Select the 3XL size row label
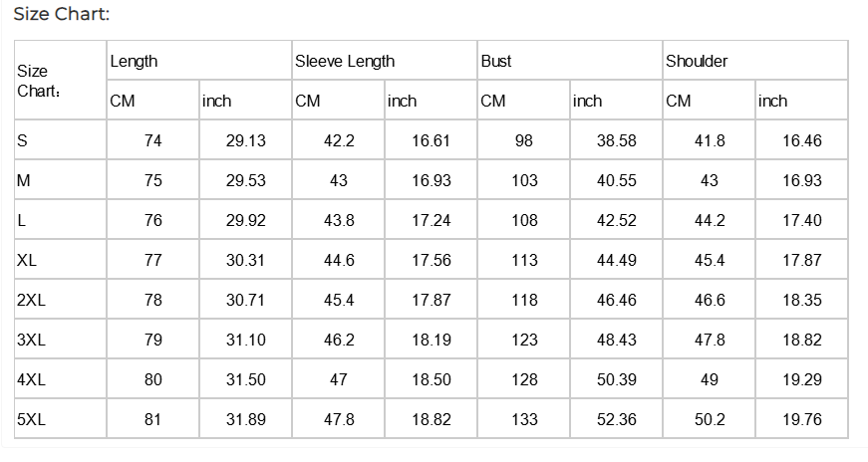The width and height of the screenshot is (868, 462). pos(31,340)
